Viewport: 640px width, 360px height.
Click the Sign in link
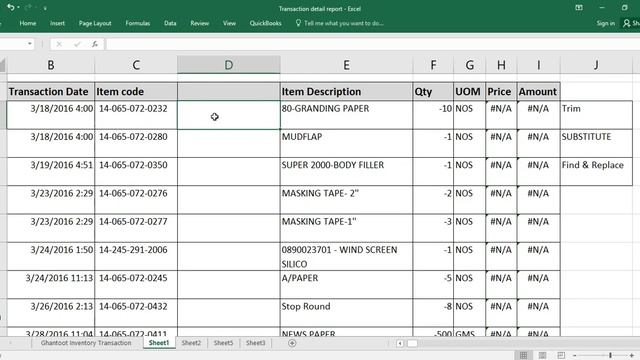[605, 23]
